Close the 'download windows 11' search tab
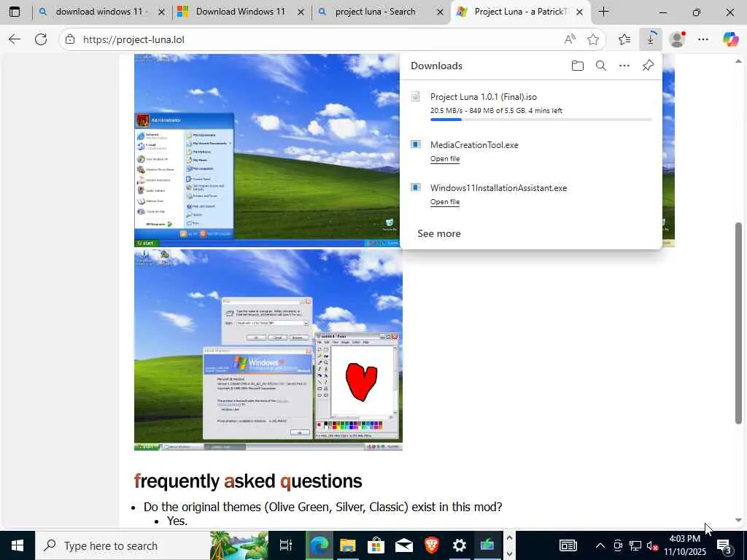This screenshot has width=747, height=560. coord(161,12)
